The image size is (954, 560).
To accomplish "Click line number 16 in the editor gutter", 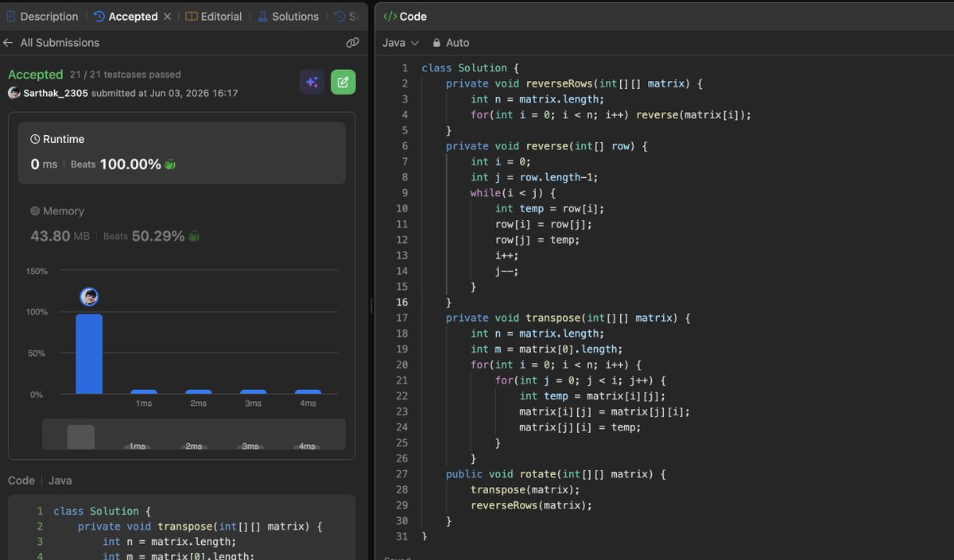I will pyautogui.click(x=402, y=303).
